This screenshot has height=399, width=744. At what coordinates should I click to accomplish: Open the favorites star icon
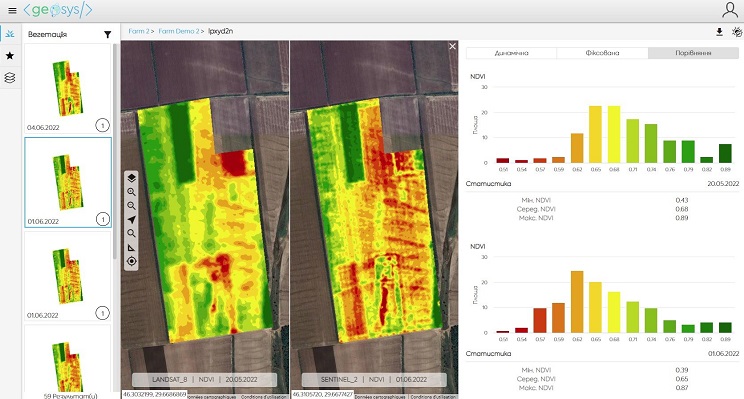[10, 56]
